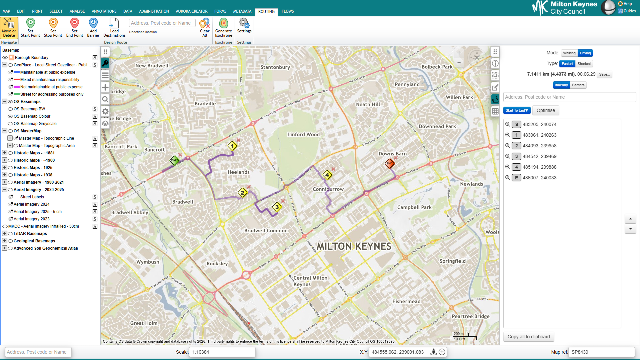
Task: Click the Scale field in status bar
Action: pos(222,352)
